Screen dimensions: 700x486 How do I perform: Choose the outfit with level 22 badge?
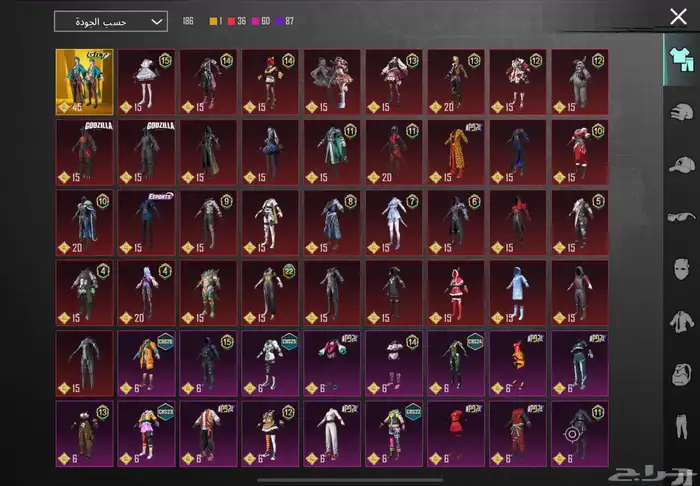coord(270,292)
